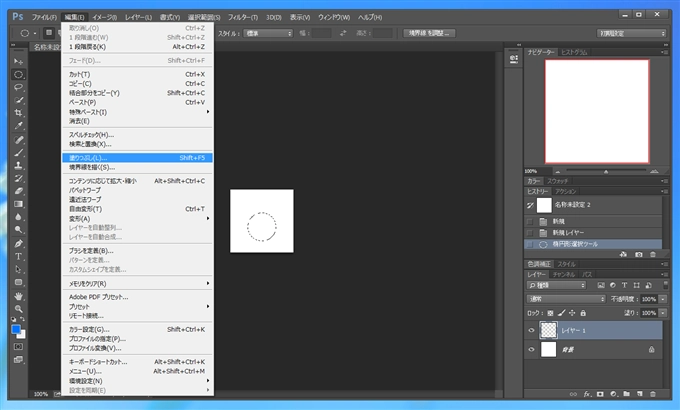Hide レイヤー 1 using its eye icon
The height and width of the screenshot is (410, 680).
[531, 330]
